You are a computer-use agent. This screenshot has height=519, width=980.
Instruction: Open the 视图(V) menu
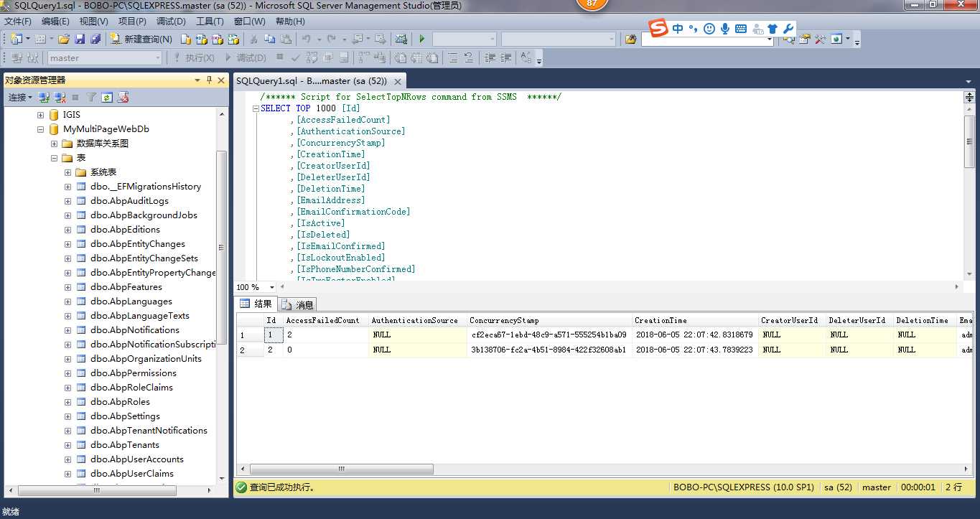[93, 21]
